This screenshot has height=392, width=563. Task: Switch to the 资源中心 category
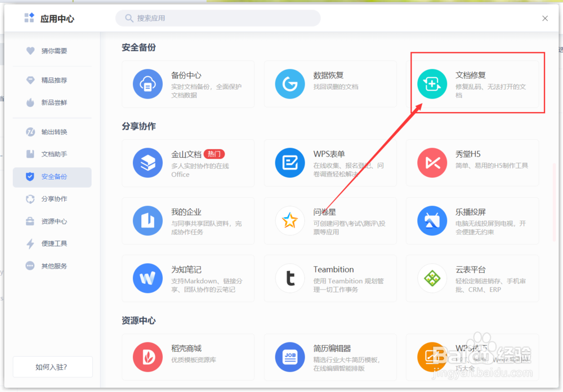tap(52, 221)
